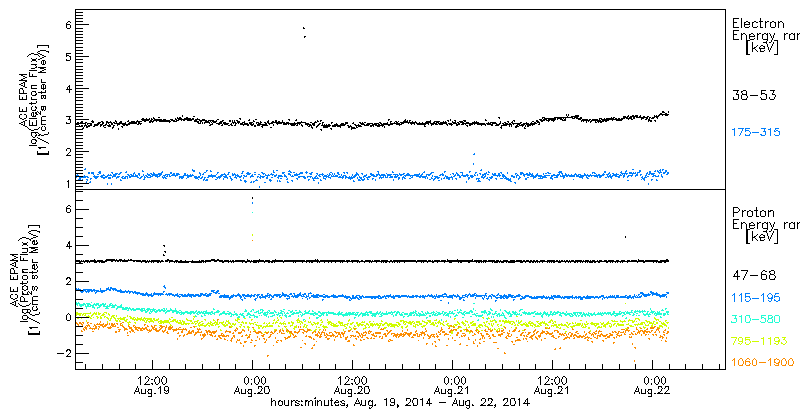800x410 pixels.
Task: Click the 38-53 electron energy label
Action: click(754, 95)
